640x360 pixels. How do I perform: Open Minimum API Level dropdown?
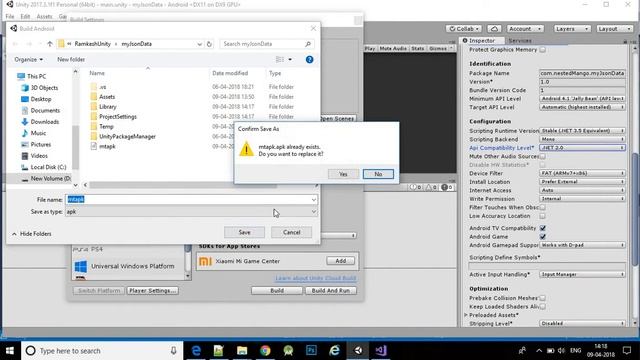pos(582,99)
